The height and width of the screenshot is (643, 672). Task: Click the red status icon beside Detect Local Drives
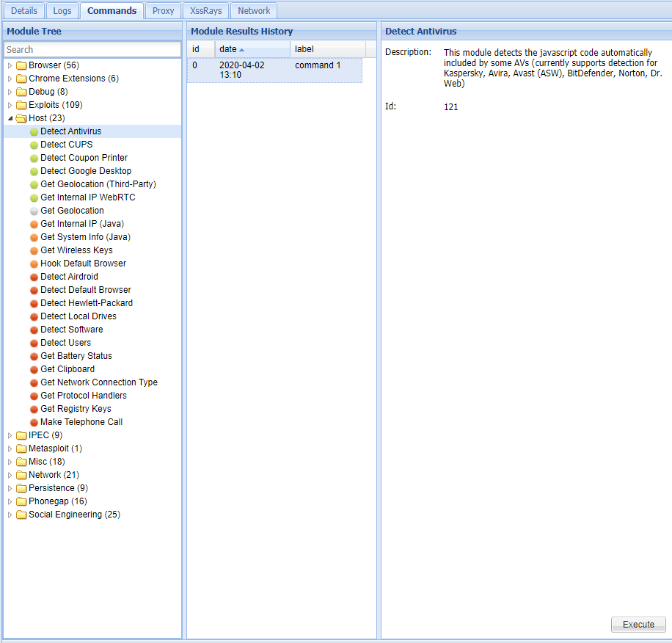tap(33, 316)
